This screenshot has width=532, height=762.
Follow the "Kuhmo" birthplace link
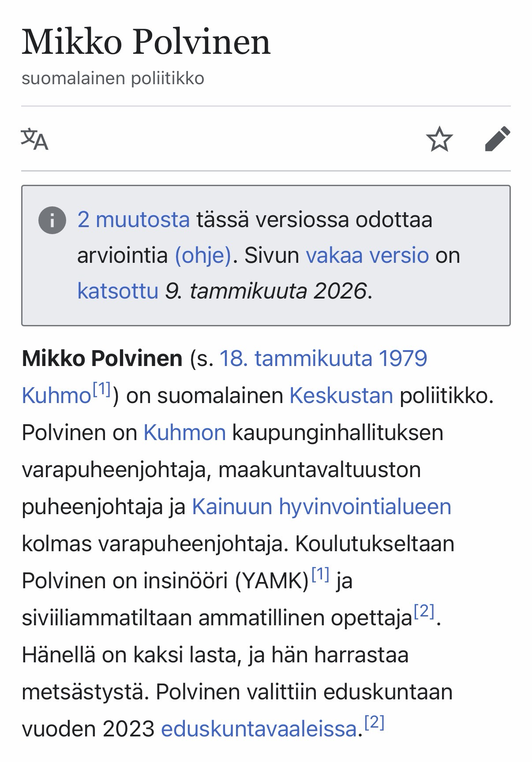pyautogui.click(x=56, y=396)
